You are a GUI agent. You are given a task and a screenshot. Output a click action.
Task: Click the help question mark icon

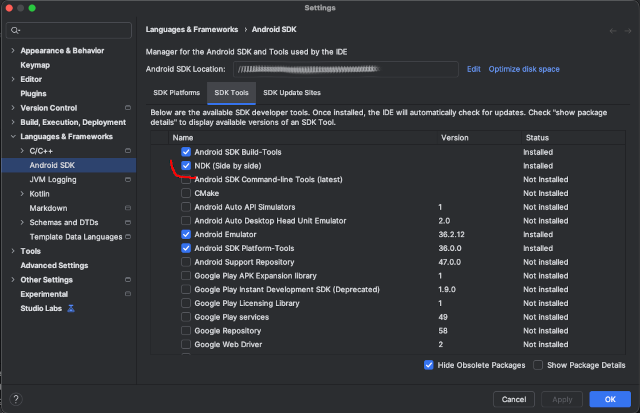click(14, 398)
